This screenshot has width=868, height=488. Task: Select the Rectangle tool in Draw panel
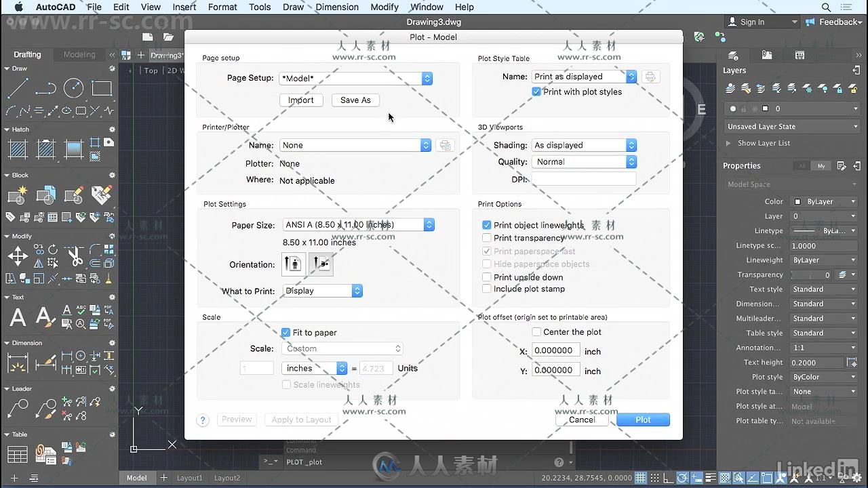(x=102, y=88)
